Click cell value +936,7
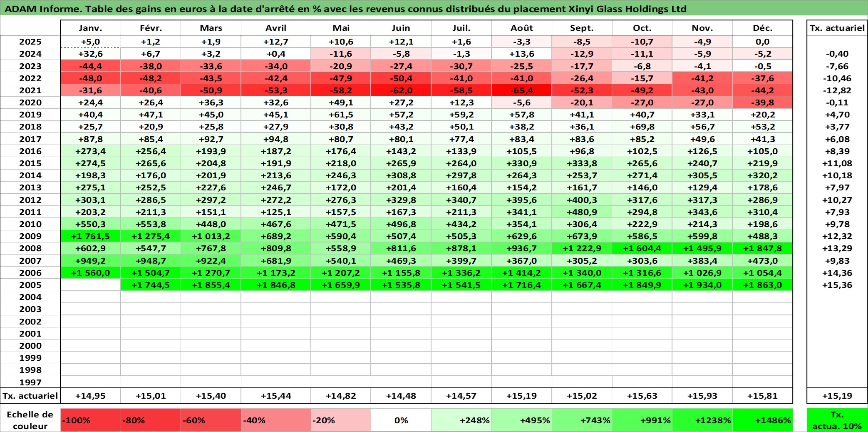 click(x=522, y=248)
